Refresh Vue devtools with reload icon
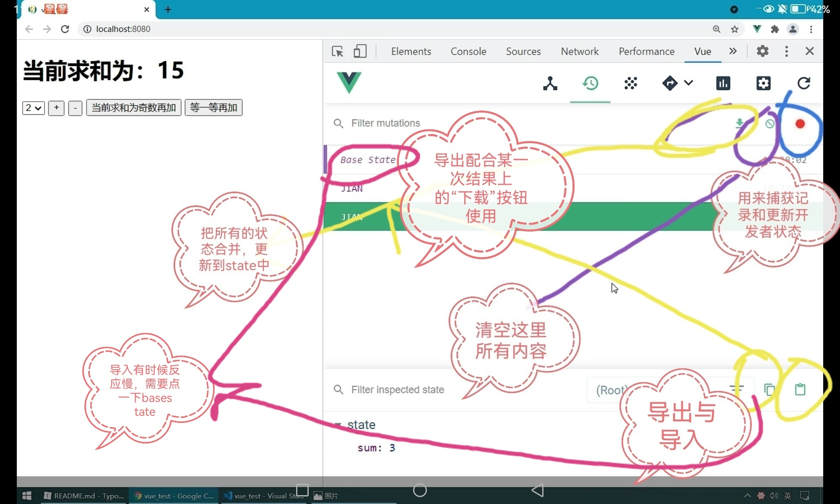 coord(803,83)
